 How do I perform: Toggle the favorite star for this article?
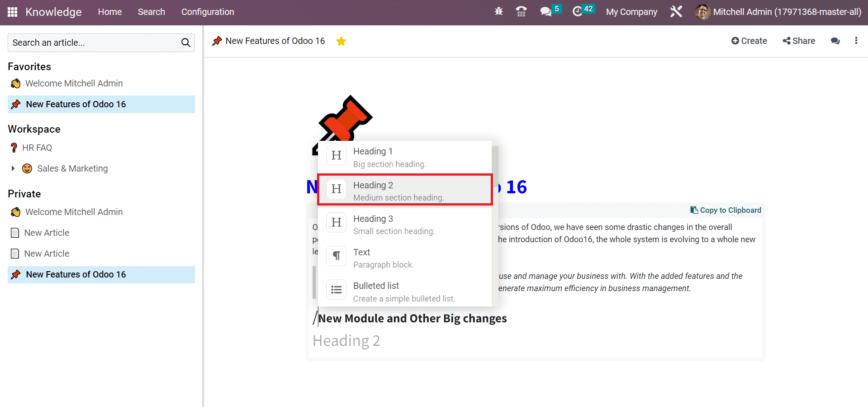[x=341, y=41]
